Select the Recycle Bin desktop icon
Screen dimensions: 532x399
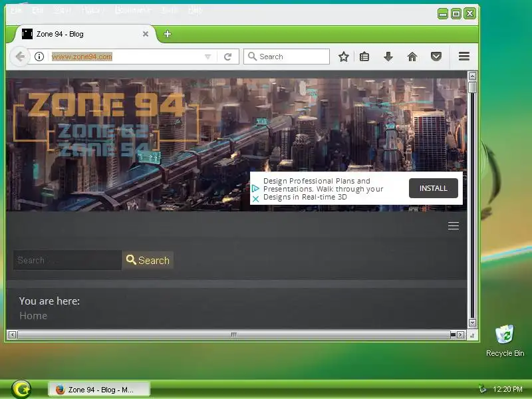pyautogui.click(x=505, y=341)
